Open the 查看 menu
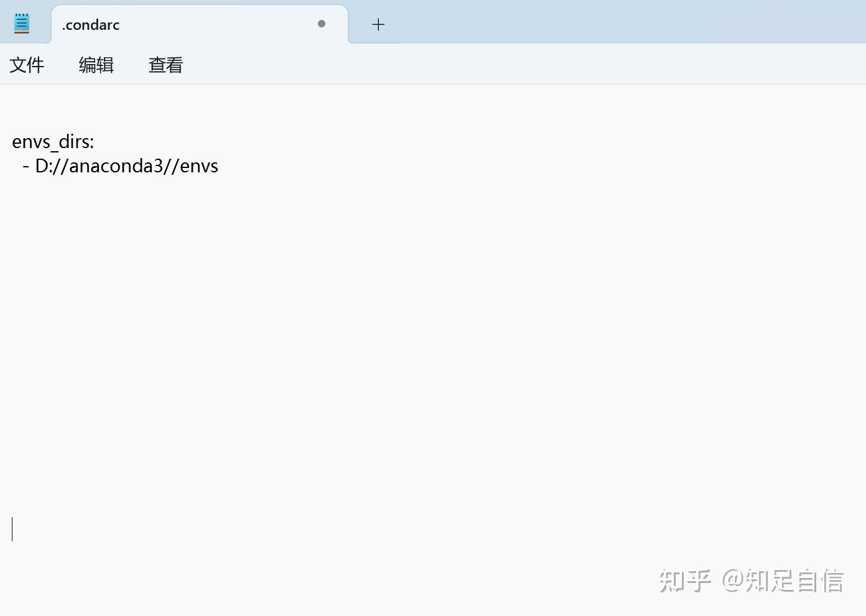This screenshot has height=616, width=866. point(165,65)
